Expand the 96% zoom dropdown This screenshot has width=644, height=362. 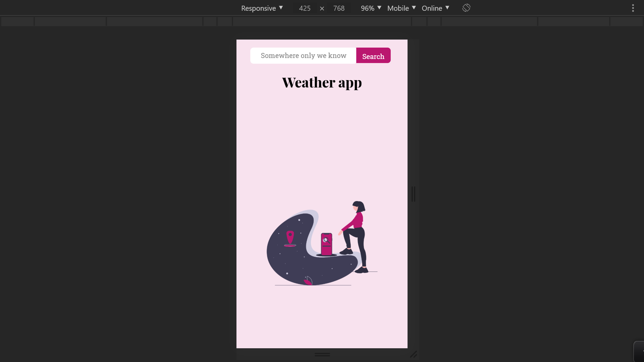click(x=371, y=8)
